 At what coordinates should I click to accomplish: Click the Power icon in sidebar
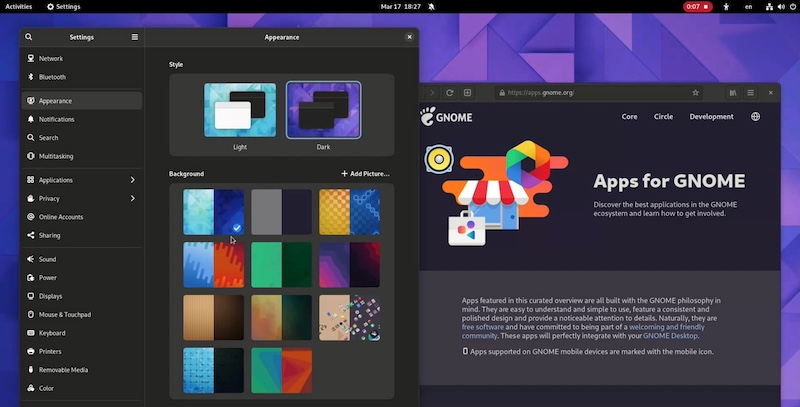coord(31,277)
